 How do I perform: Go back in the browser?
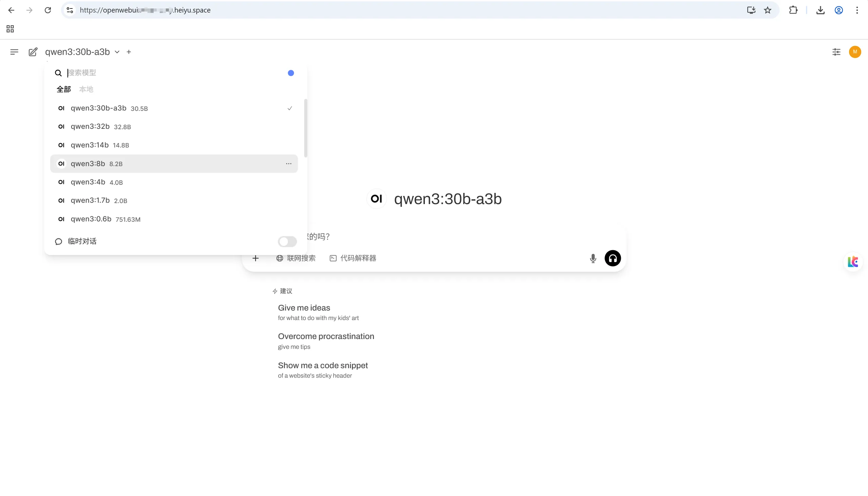coord(11,10)
